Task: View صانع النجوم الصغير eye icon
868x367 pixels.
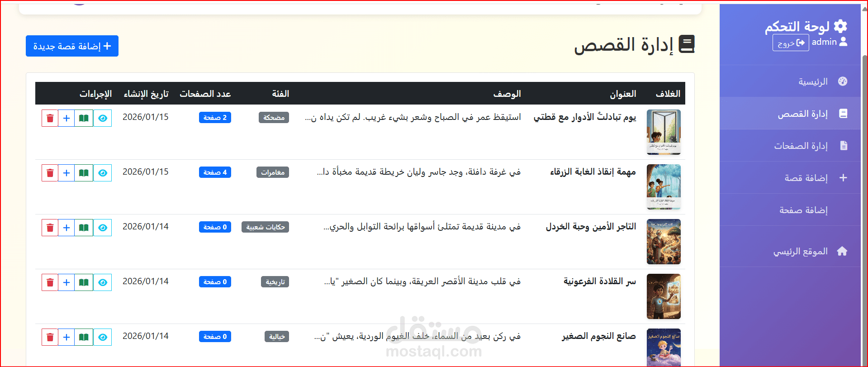Action: (103, 337)
